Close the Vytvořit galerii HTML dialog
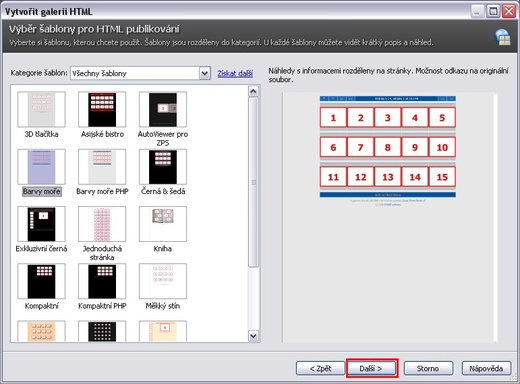This screenshot has height=384, width=520. coord(509,12)
